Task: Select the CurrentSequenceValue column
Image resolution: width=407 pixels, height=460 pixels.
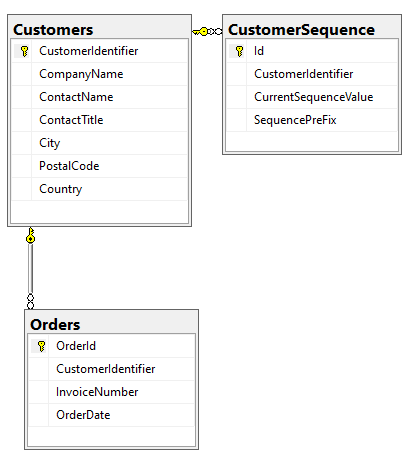Action: 312,97
